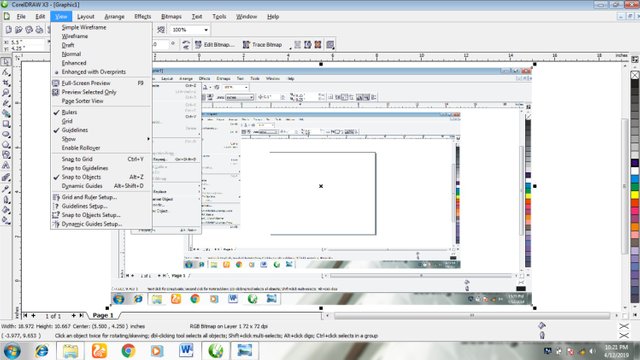Viewport: 640px width, 360px height.
Task: Click the Edit Bitmap button
Action: 215,44
